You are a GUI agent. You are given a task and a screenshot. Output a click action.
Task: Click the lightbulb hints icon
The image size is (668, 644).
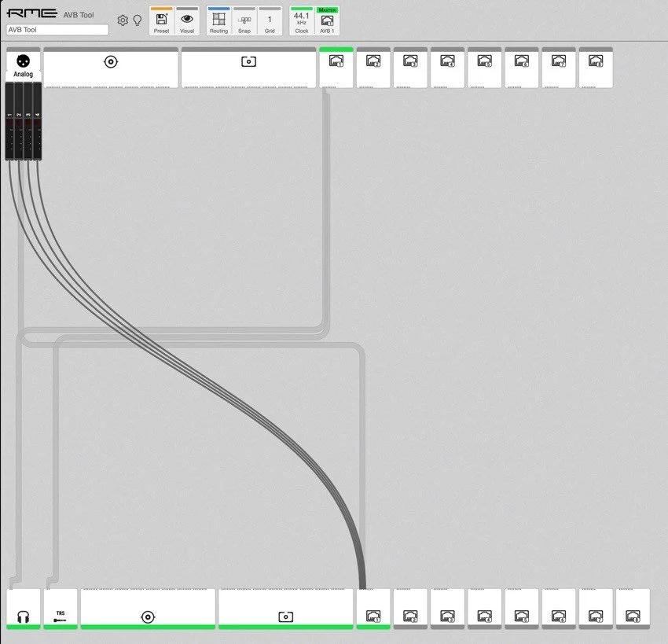tap(138, 20)
